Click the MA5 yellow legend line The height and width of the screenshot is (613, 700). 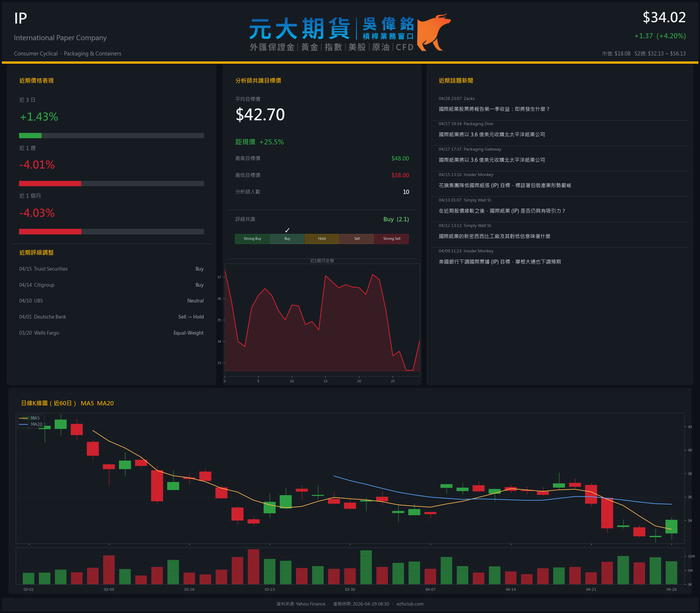24,418
